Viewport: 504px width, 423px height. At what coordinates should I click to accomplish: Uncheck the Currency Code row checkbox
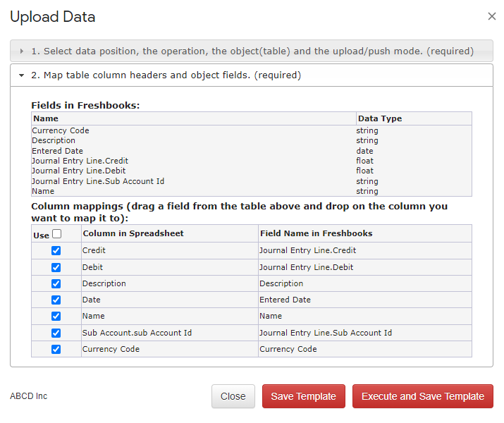click(x=56, y=349)
